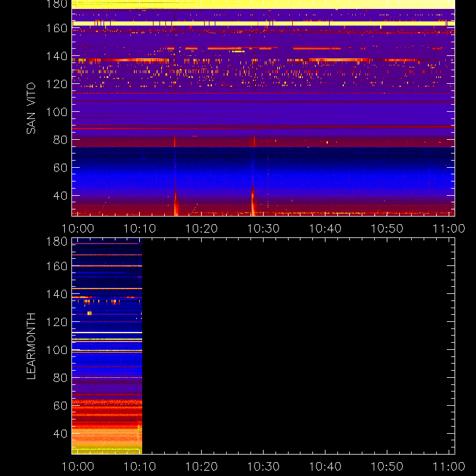Click the 160 frequency label on San Vito axis

pyautogui.click(x=57, y=28)
